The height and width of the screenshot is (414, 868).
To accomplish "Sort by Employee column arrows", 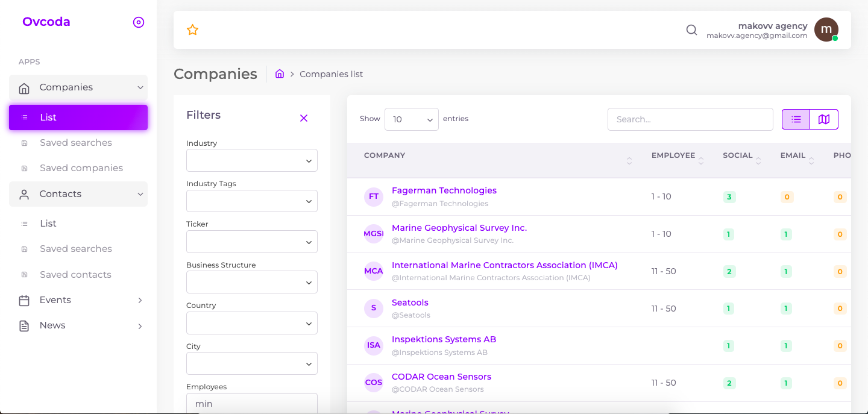I will click(701, 161).
